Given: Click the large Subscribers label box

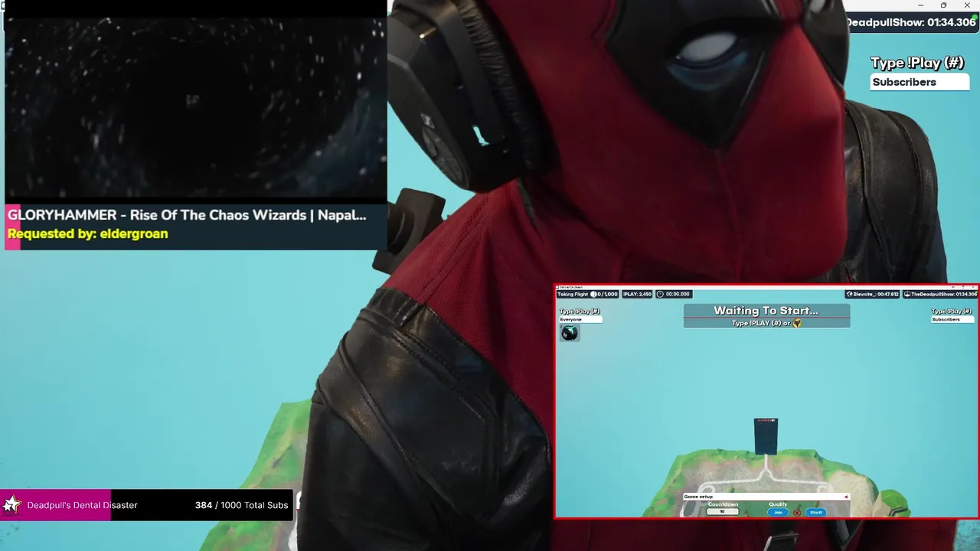Looking at the screenshot, I should (x=920, y=82).
